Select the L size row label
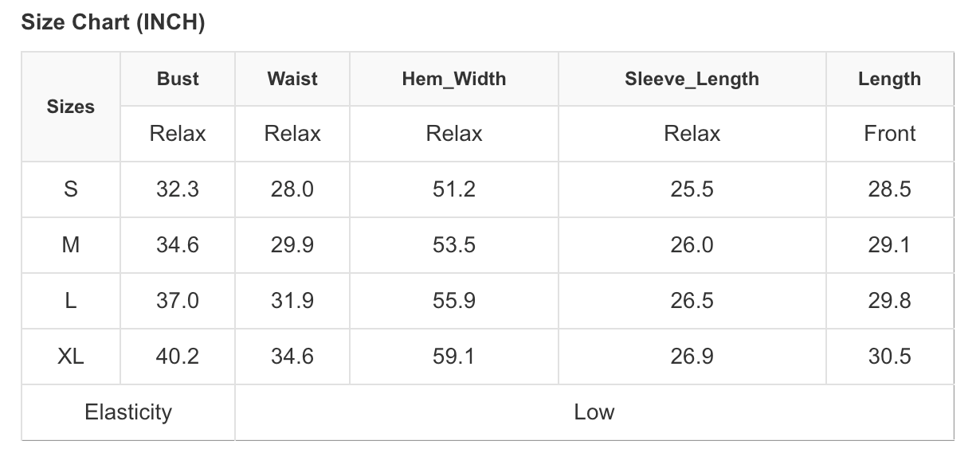Screen dimensions: 980x468 pyautogui.click(x=71, y=301)
